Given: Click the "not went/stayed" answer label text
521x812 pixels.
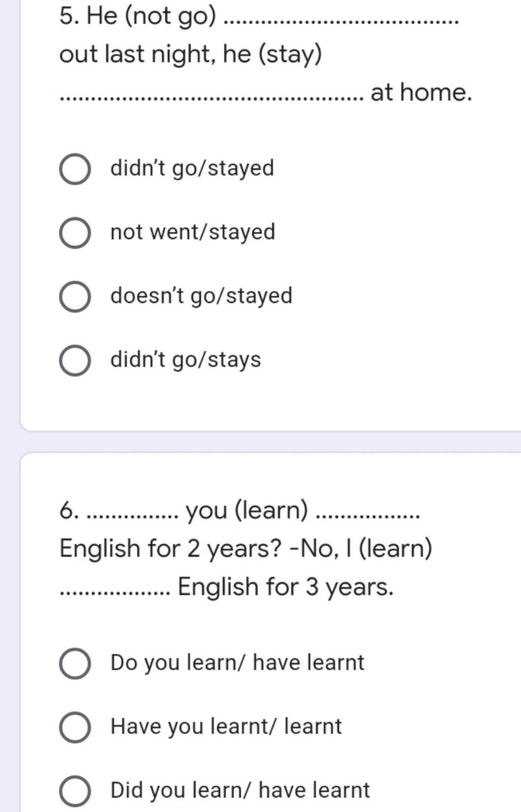Looking at the screenshot, I should coord(193,233).
